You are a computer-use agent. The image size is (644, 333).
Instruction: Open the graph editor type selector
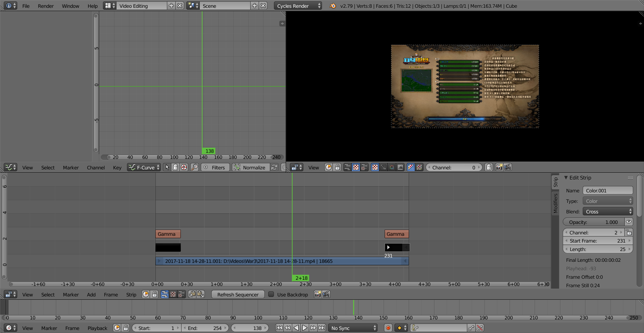pos(10,167)
